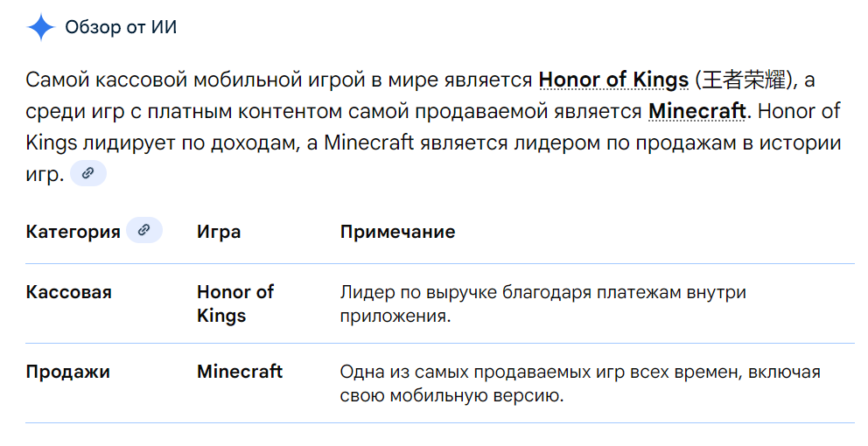Image resolution: width=868 pixels, height=446 pixels.
Task: Click the Игра column header
Action: click(x=219, y=231)
